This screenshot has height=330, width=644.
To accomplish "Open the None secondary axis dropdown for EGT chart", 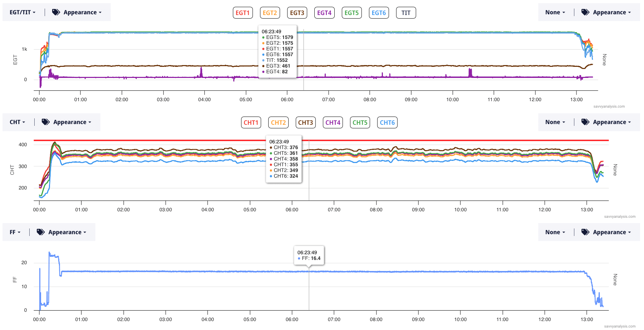I will click(555, 12).
